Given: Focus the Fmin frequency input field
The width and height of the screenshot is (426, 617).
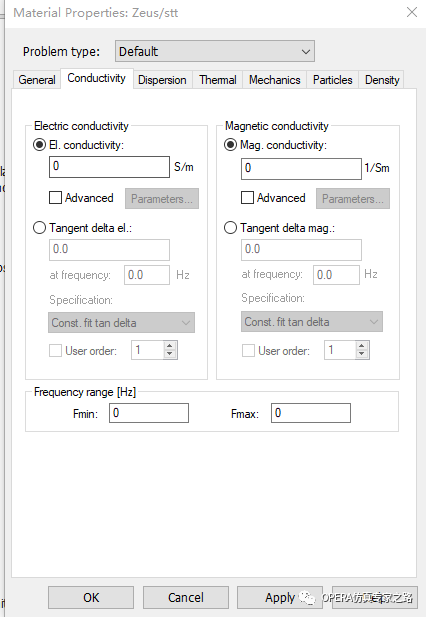Looking at the screenshot, I should 149,413.
